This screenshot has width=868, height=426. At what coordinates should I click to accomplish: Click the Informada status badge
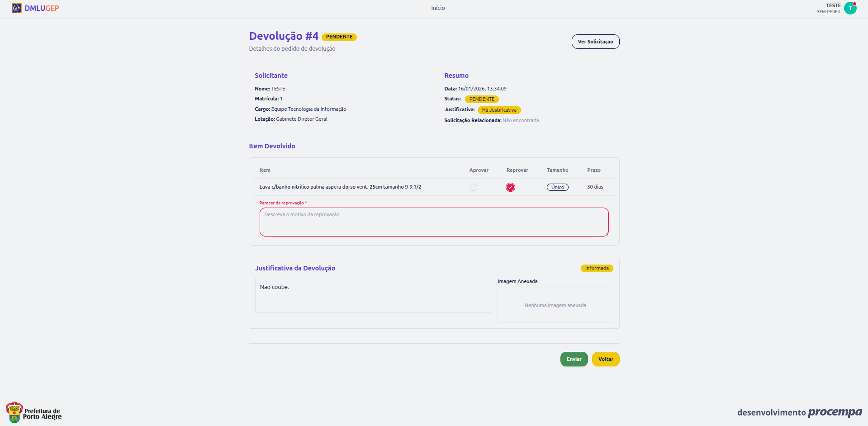click(x=597, y=268)
